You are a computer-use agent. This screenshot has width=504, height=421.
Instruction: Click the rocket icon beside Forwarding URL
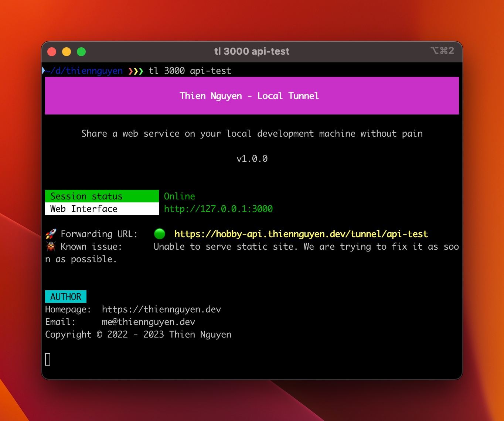[x=51, y=234]
